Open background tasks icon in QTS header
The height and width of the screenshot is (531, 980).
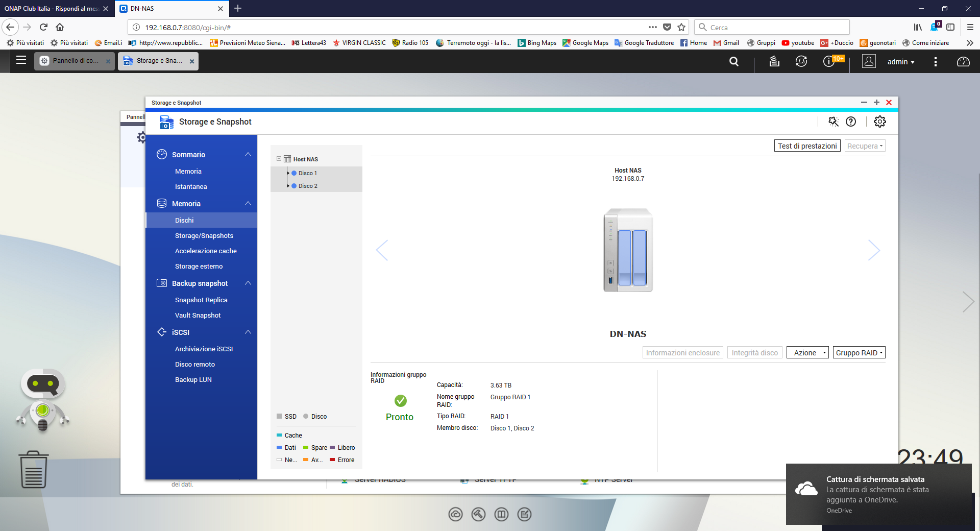pos(774,62)
